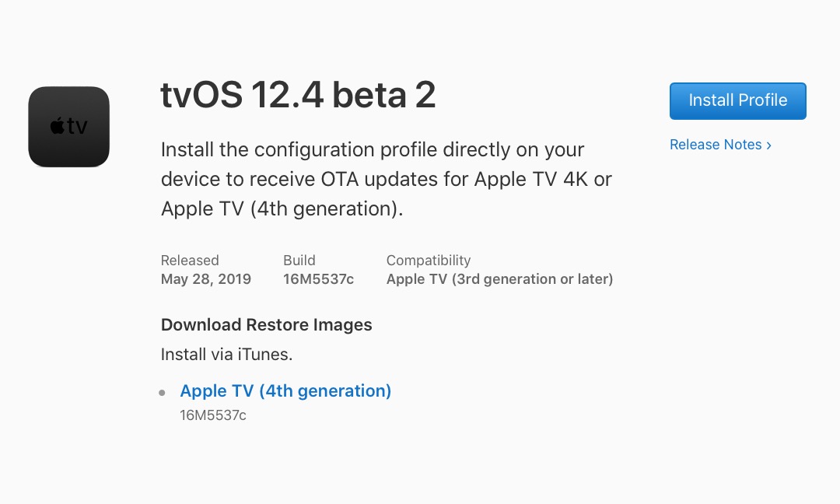The image size is (840, 504).
Task: Click the Released date May 28, 2019
Action: (x=205, y=278)
